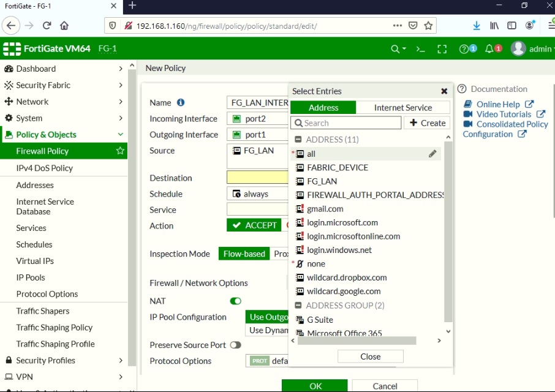Image resolution: width=555 pixels, height=392 pixels.
Task: Enable the Preserve Source Port toggle
Action: tap(236, 345)
